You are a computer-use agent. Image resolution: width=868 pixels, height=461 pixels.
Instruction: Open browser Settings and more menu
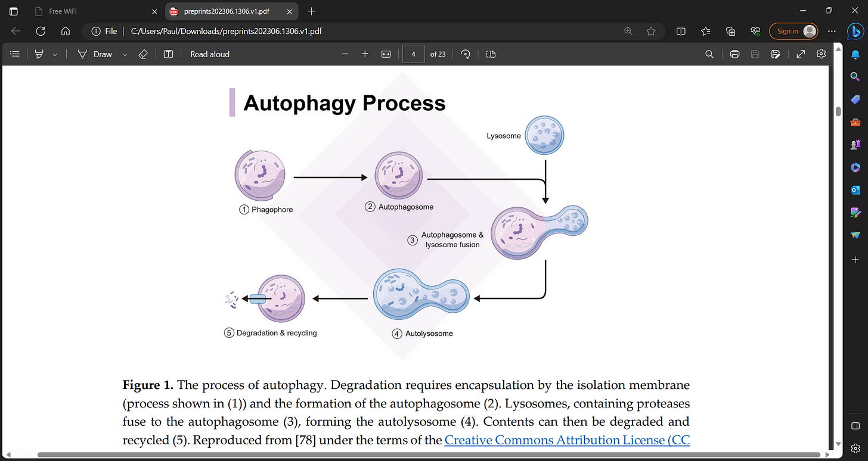tap(832, 31)
